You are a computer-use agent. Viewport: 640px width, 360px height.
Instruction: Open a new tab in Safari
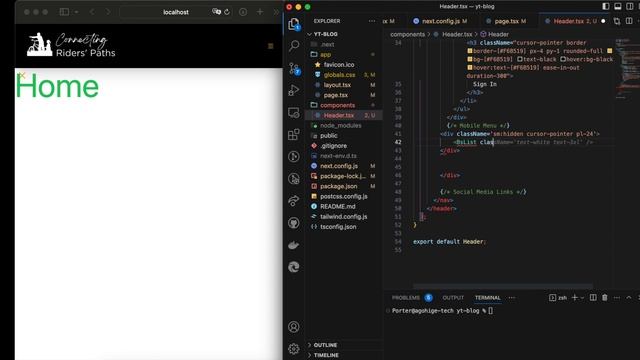point(260,12)
